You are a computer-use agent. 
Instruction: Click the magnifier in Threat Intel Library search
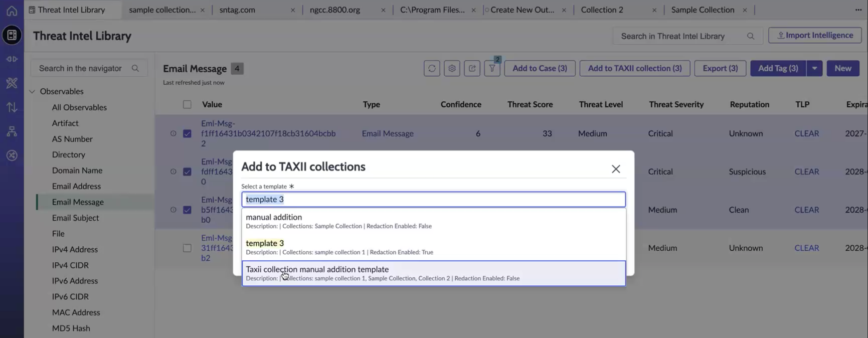pyautogui.click(x=751, y=36)
